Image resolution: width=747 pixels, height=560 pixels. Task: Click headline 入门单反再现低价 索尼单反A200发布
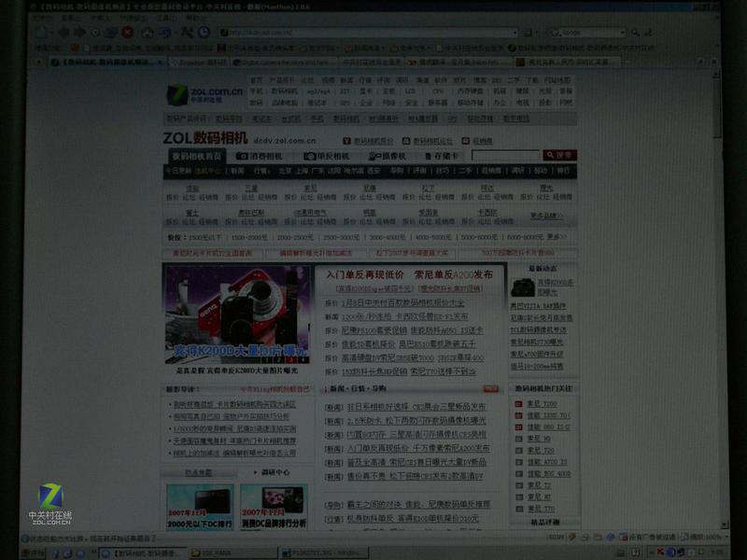tap(409, 274)
